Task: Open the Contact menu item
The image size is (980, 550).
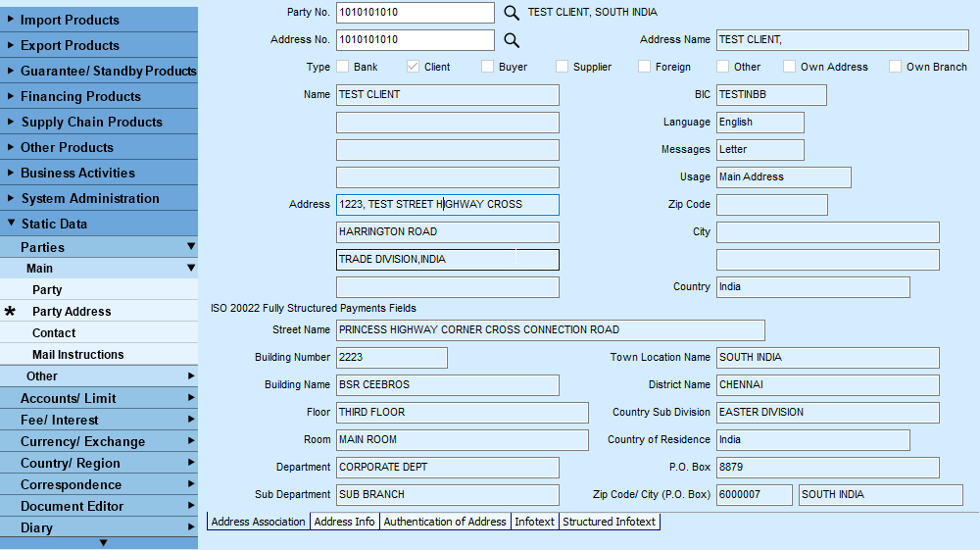Action: coord(99,333)
